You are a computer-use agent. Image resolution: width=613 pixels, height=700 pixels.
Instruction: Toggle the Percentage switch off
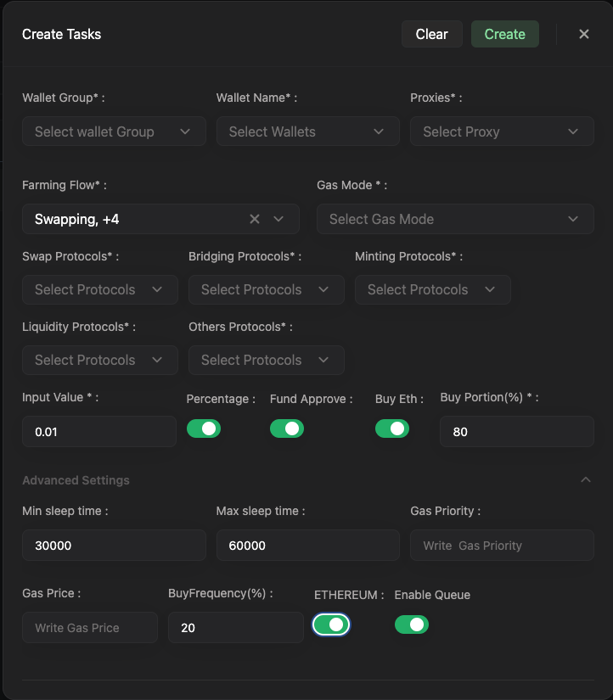click(x=204, y=428)
